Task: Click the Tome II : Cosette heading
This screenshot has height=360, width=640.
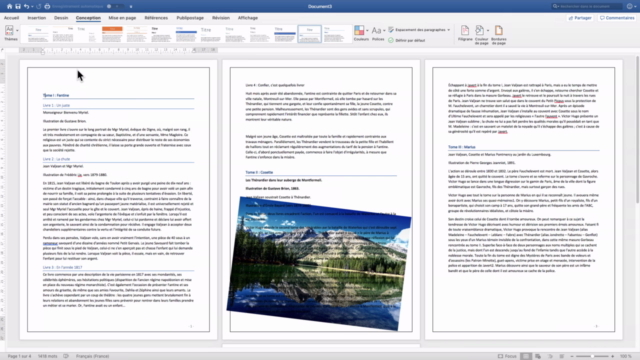Action: click(x=259, y=172)
